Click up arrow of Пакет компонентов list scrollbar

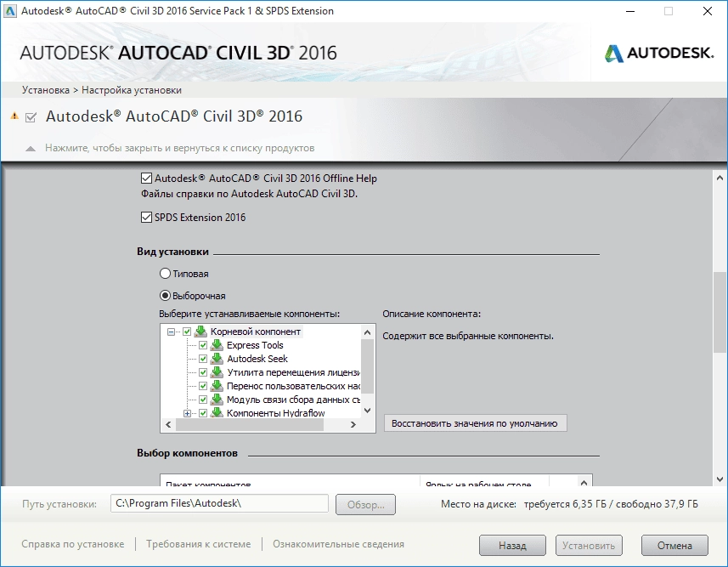(x=584, y=482)
